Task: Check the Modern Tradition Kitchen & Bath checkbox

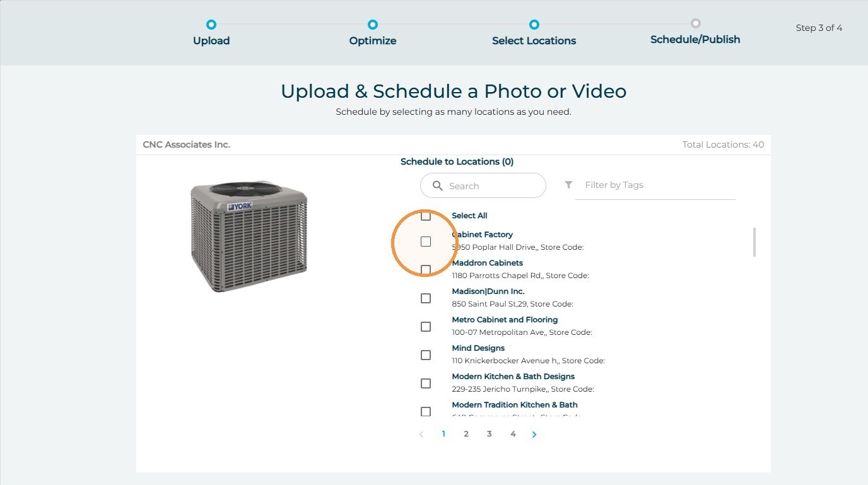Action: [x=426, y=411]
